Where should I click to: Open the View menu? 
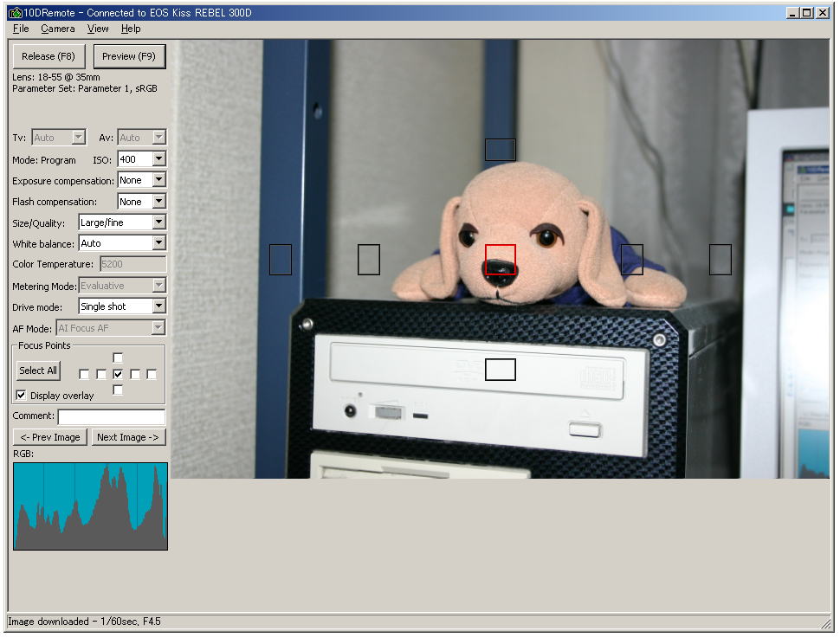98,29
